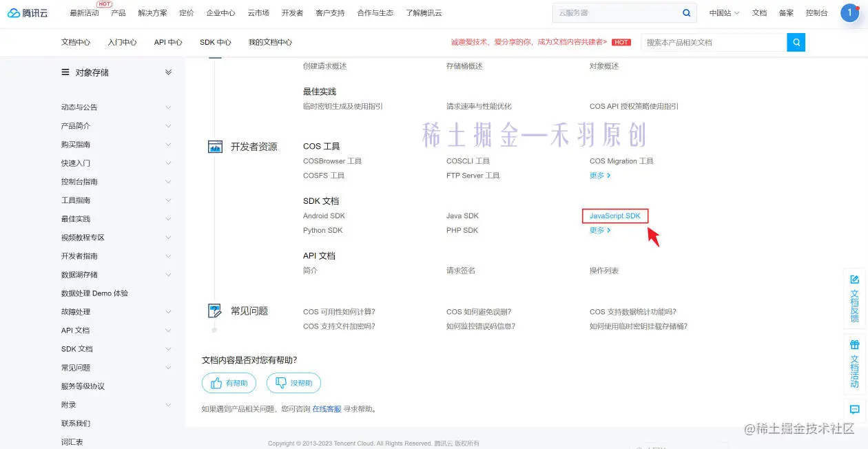Open 如何监控错误码信息 question
This screenshot has height=449, width=868.
[481, 326]
